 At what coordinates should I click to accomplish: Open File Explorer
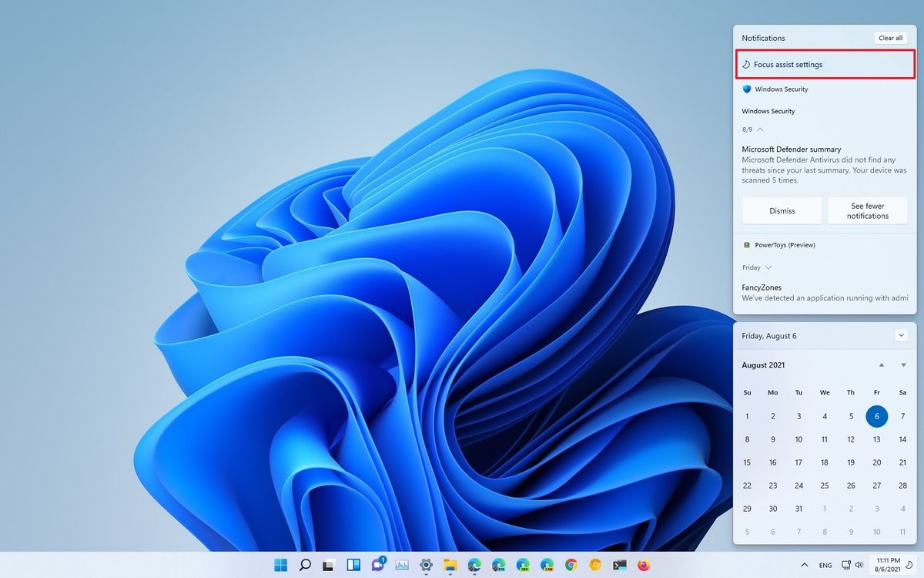tap(451, 564)
